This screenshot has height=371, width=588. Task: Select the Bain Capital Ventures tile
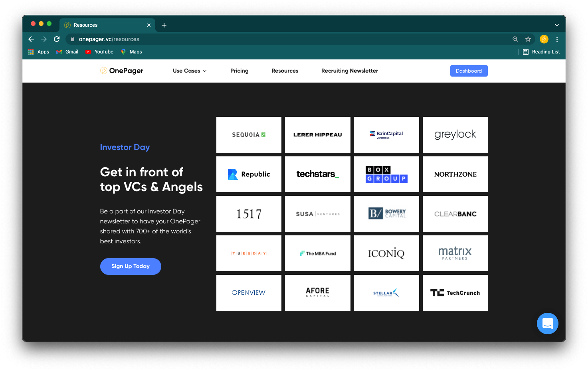(386, 135)
